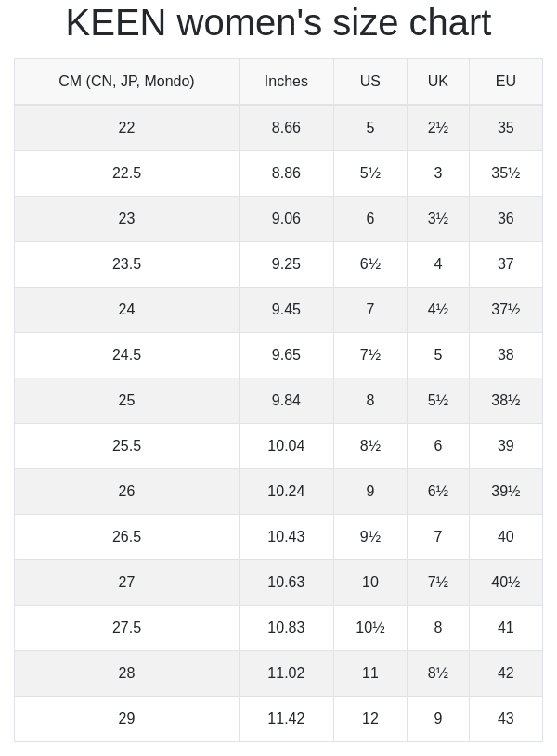557x756 pixels.
Task: Select the 8.86 inches cell
Action: point(286,173)
